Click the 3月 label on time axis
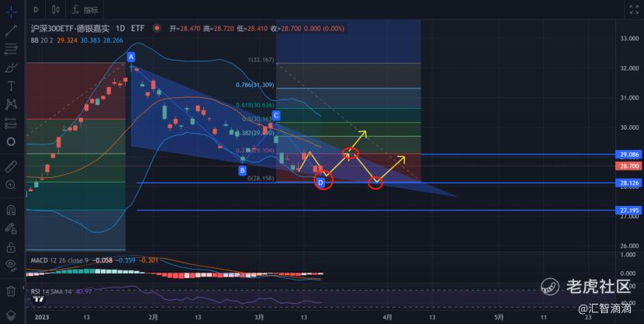Screen dimensions: 644x324 259,317
